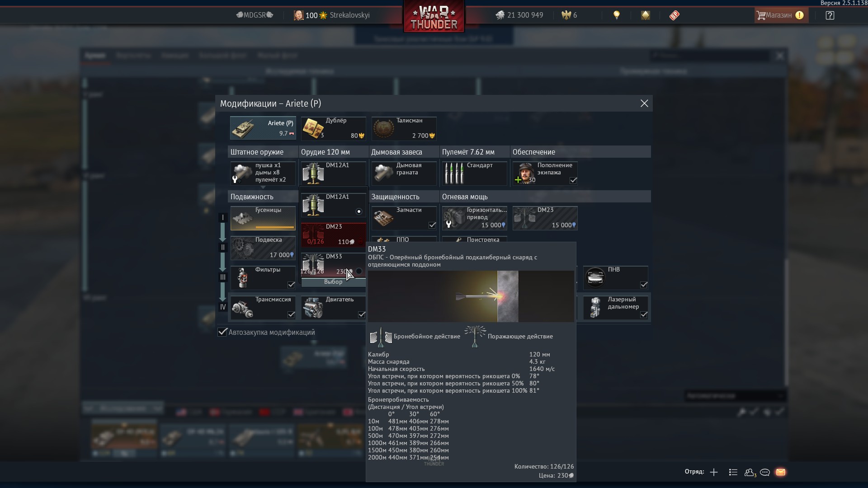Choose DM33 shell radio button

pyautogui.click(x=359, y=271)
